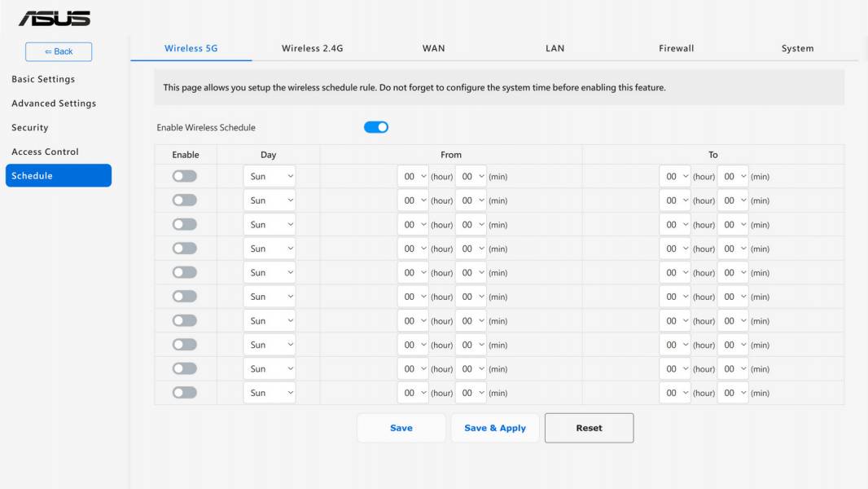Switch to the Wireless 2.4G tab

[x=312, y=48]
